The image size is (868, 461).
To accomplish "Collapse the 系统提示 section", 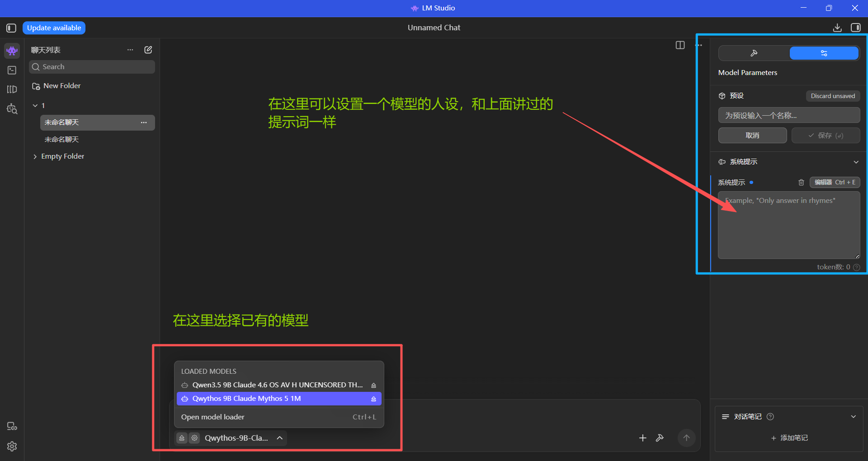I will pos(856,162).
